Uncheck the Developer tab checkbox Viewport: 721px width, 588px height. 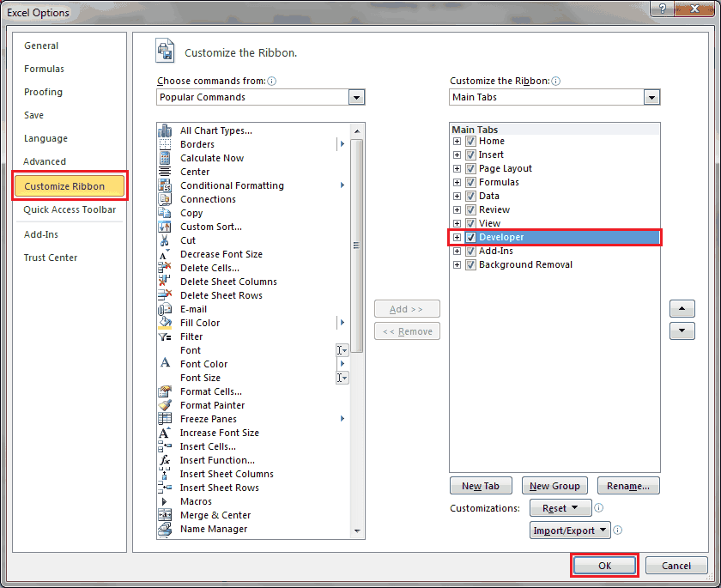(x=470, y=237)
